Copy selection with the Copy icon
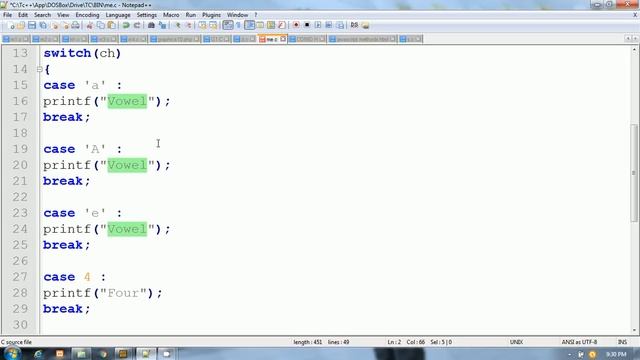 (x=100, y=25)
